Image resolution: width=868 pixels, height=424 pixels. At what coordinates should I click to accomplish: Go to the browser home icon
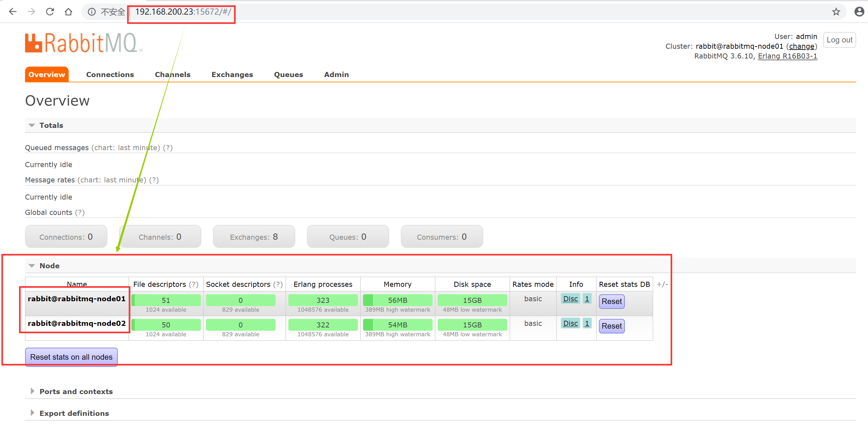tap(68, 12)
